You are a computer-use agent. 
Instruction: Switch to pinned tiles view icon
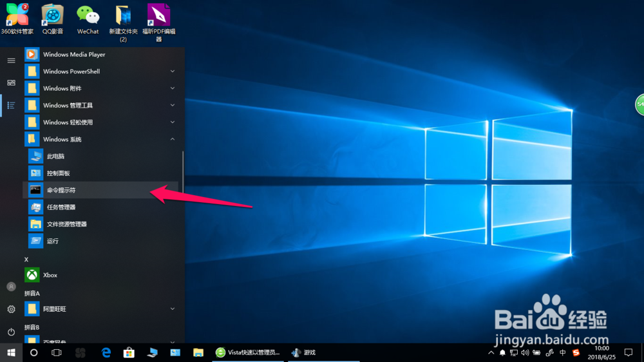[11, 83]
